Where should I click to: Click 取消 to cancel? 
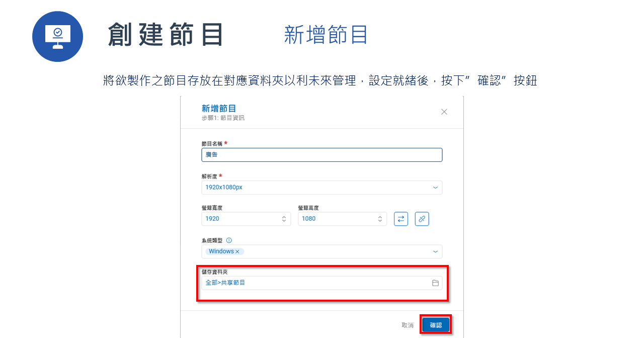pos(408,325)
